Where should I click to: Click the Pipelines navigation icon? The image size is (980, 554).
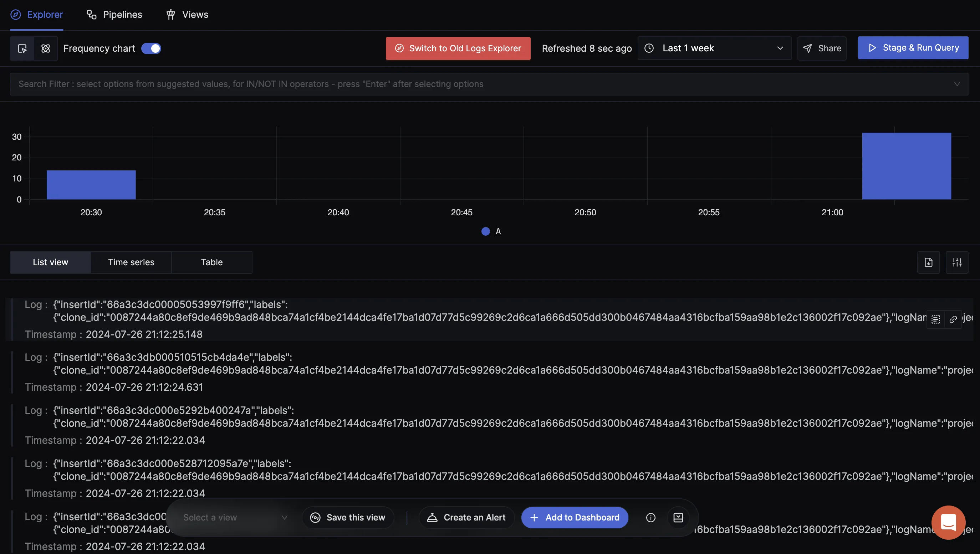coord(90,14)
